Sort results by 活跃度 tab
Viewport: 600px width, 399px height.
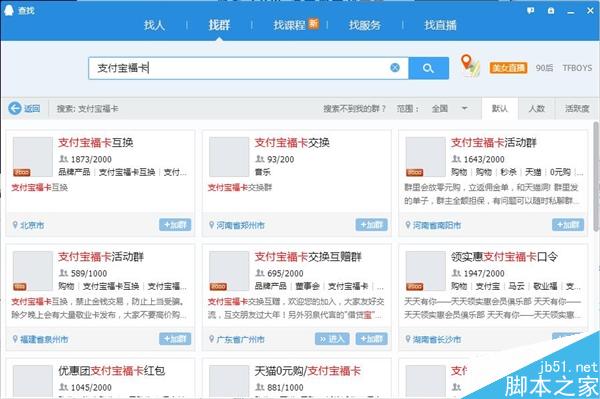(x=577, y=109)
